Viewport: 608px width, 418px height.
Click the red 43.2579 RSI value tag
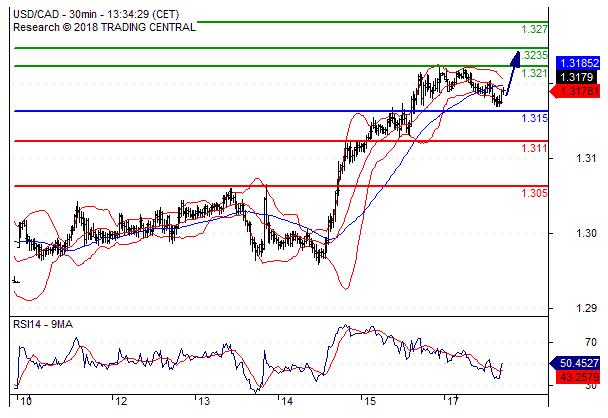click(578, 377)
